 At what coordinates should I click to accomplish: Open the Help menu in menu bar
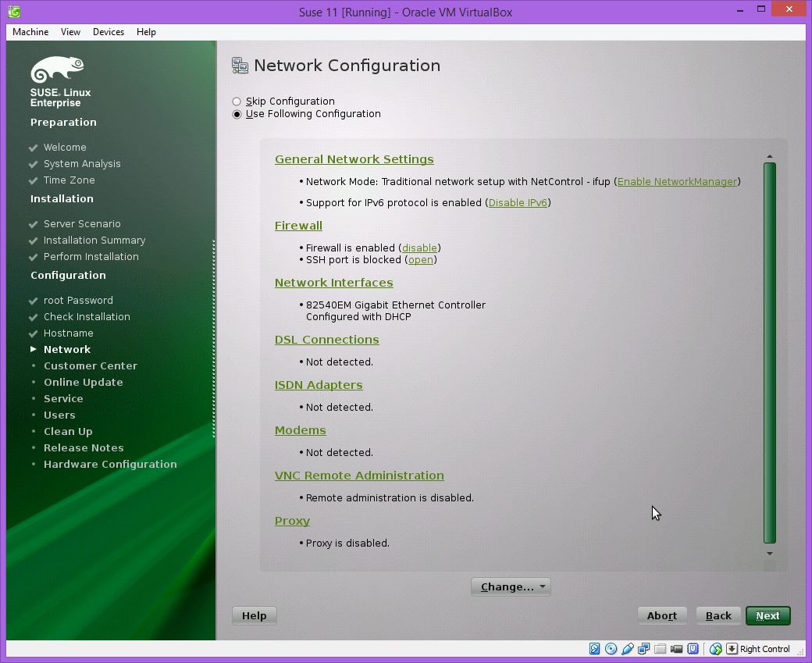(146, 32)
